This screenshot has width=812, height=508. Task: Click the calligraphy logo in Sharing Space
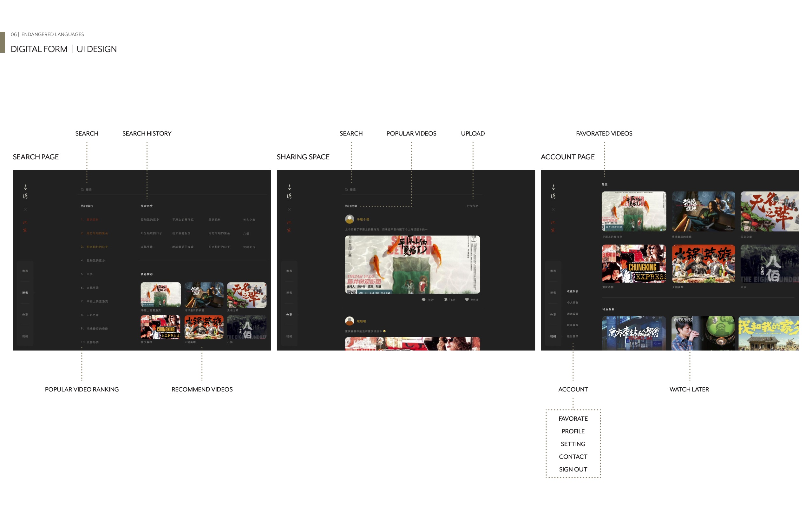[x=289, y=191]
